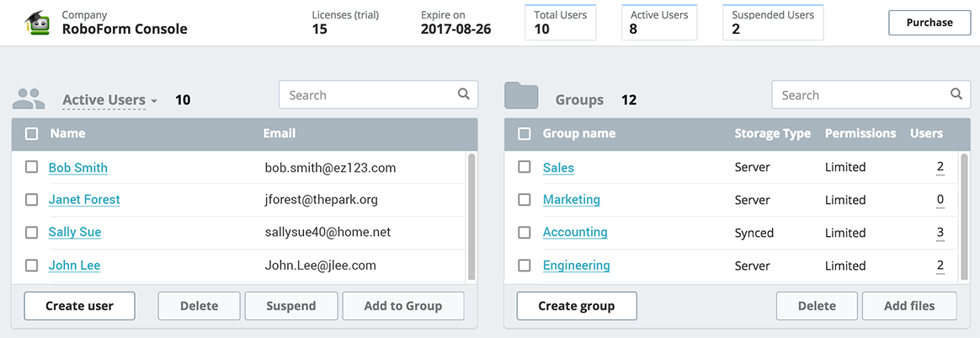Click the magnifier icon in groups search

point(956,94)
